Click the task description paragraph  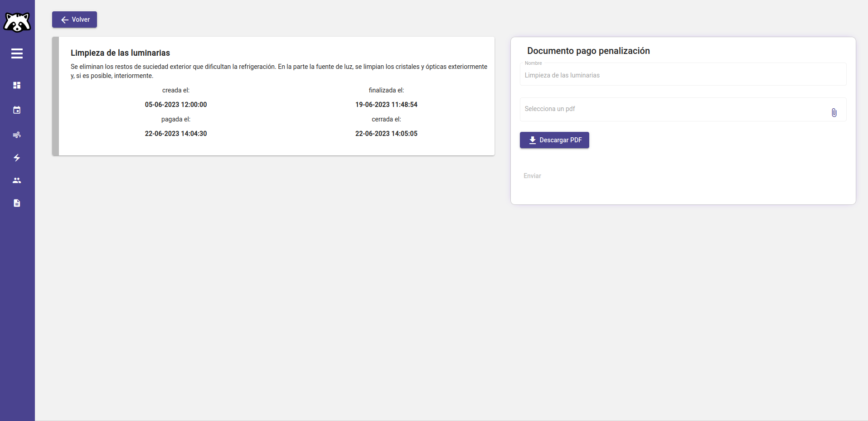click(279, 71)
